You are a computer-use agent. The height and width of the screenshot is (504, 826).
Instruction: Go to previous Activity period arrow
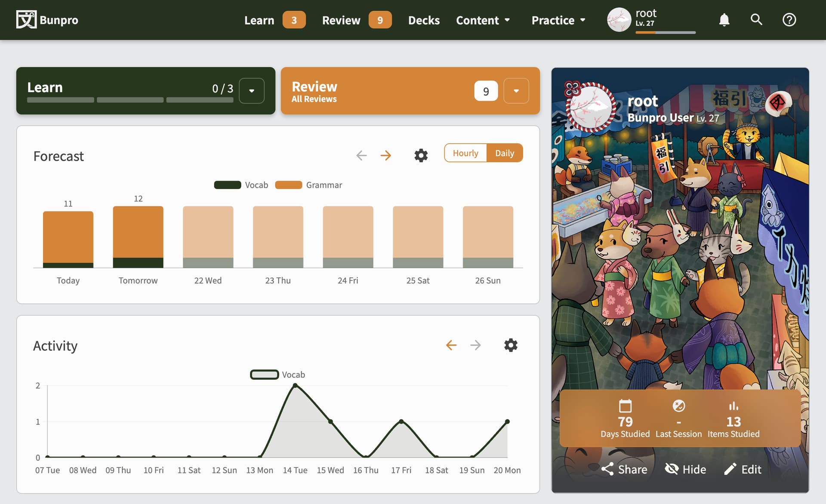point(451,345)
